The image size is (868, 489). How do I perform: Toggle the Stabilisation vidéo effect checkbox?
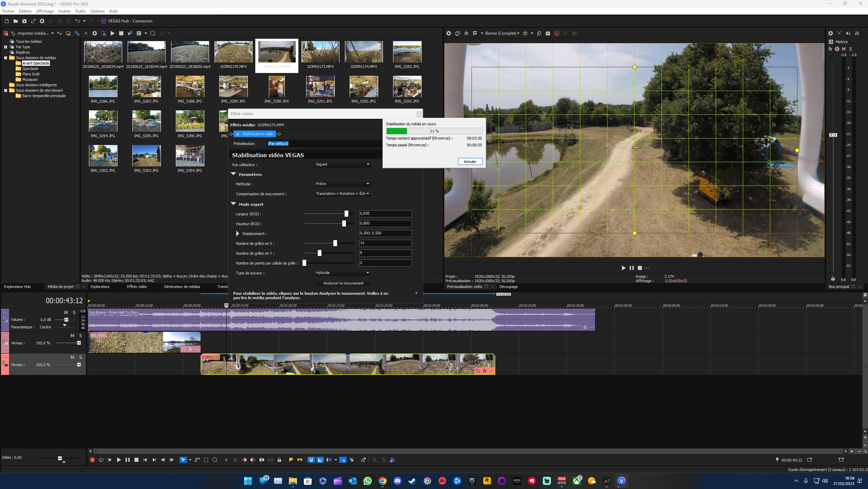238,134
